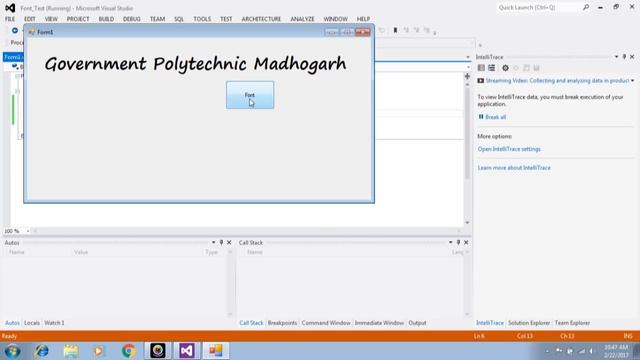The image size is (640, 360).
Task: Click the Quick Launch magnifier icon
Action: coord(586,7)
